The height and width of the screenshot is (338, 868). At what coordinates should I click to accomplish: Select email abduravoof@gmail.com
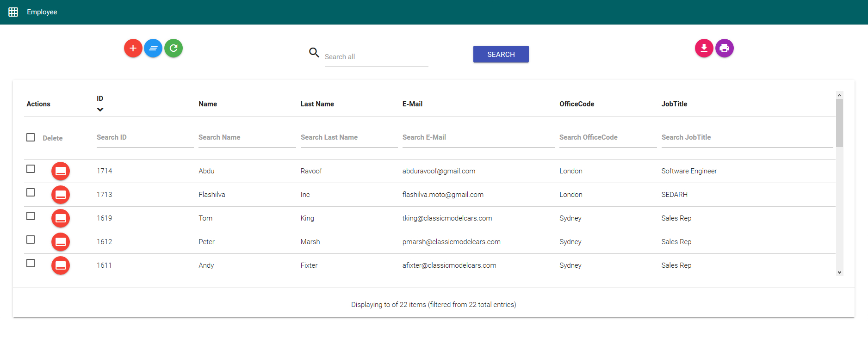tap(439, 171)
